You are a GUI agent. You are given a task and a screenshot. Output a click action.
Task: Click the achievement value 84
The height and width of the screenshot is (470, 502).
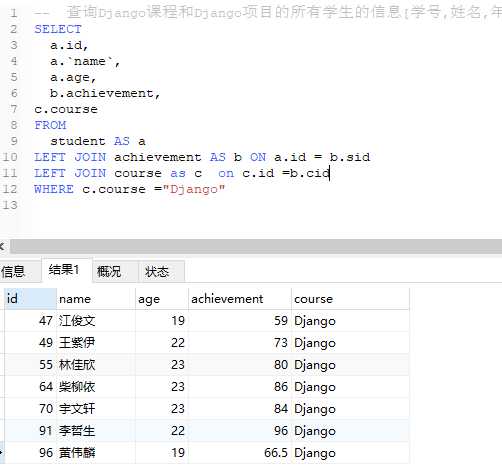pyautogui.click(x=240, y=409)
